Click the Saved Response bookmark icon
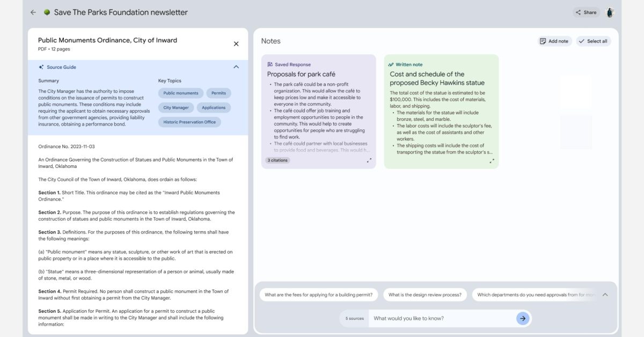This screenshot has width=644, height=337. pyautogui.click(x=270, y=64)
